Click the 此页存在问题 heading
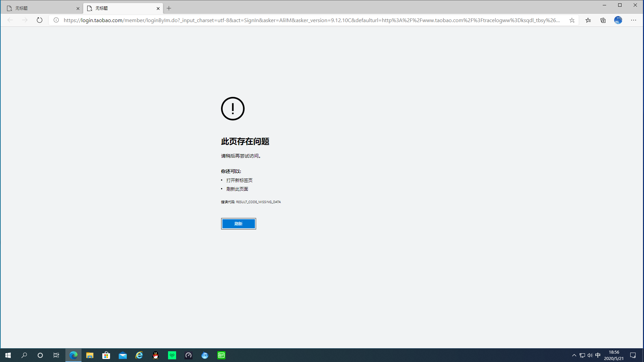Screen dimensions: 644x362 pos(245,141)
